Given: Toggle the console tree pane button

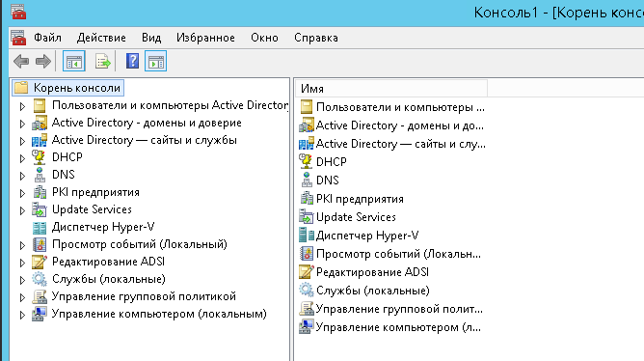Looking at the screenshot, I should click(x=74, y=62).
